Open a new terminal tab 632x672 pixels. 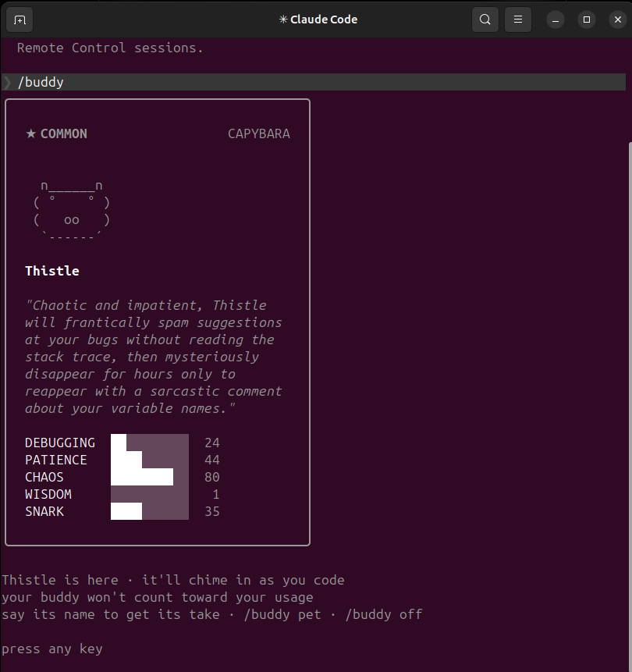20,20
